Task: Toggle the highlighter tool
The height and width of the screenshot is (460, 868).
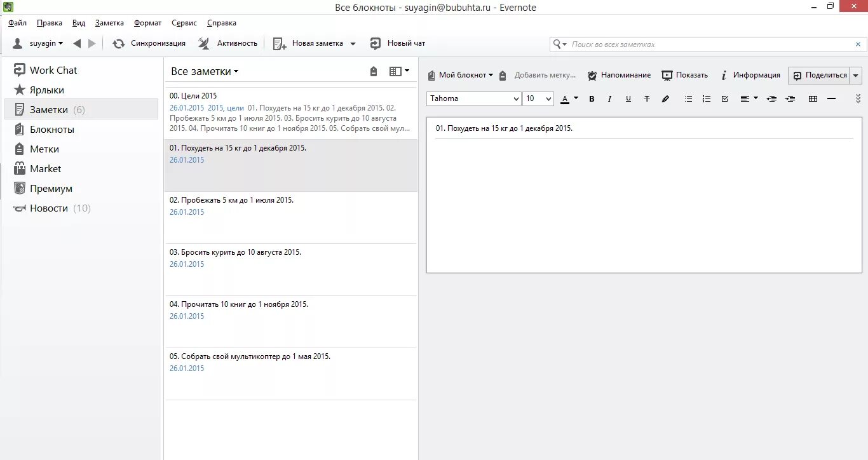Action: (x=665, y=99)
